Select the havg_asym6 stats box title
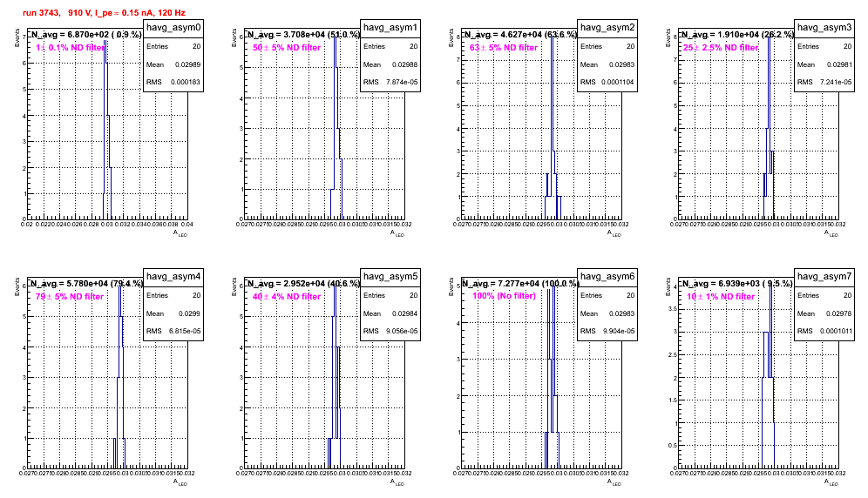Viewport: 868px width, 498px height. coord(607,277)
